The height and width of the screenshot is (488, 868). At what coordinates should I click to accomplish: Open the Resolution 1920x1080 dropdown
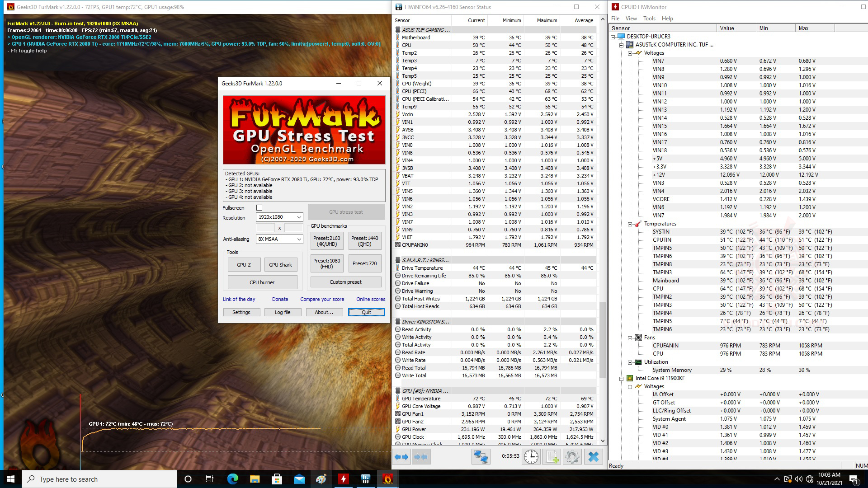coord(279,217)
